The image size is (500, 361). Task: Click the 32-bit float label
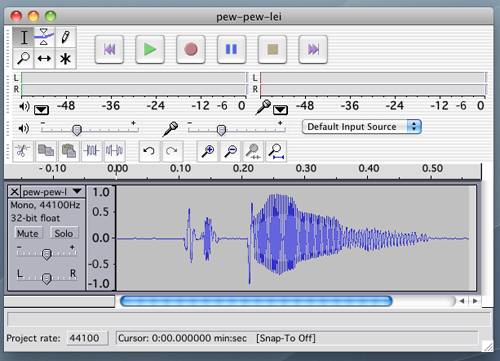(35, 218)
